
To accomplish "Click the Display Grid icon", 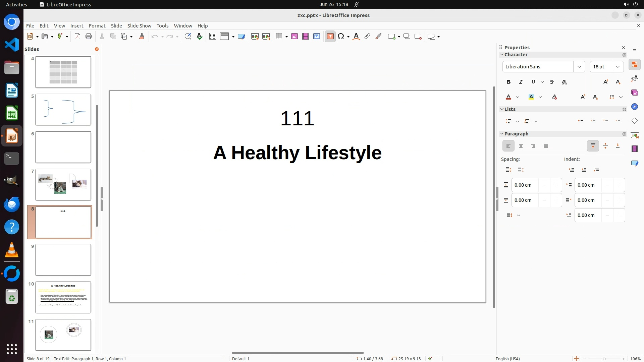I will point(212,37).
